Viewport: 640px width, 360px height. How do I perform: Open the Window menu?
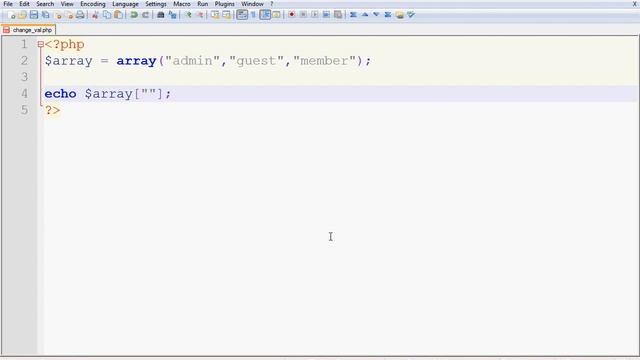tap(252, 4)
